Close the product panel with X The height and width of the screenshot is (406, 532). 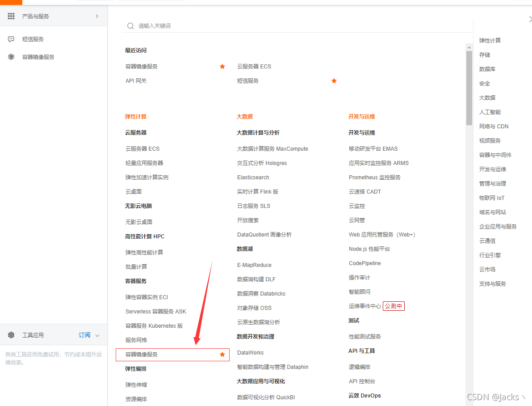(530, 19)
